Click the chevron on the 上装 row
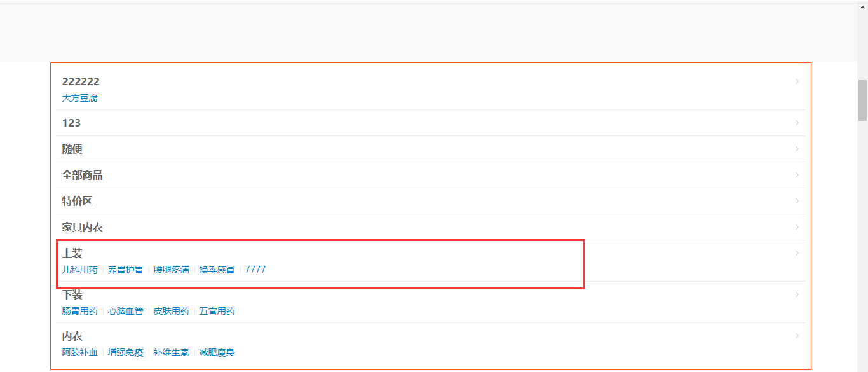The height and width of the screenshot is (372, 868). (797, 253)
